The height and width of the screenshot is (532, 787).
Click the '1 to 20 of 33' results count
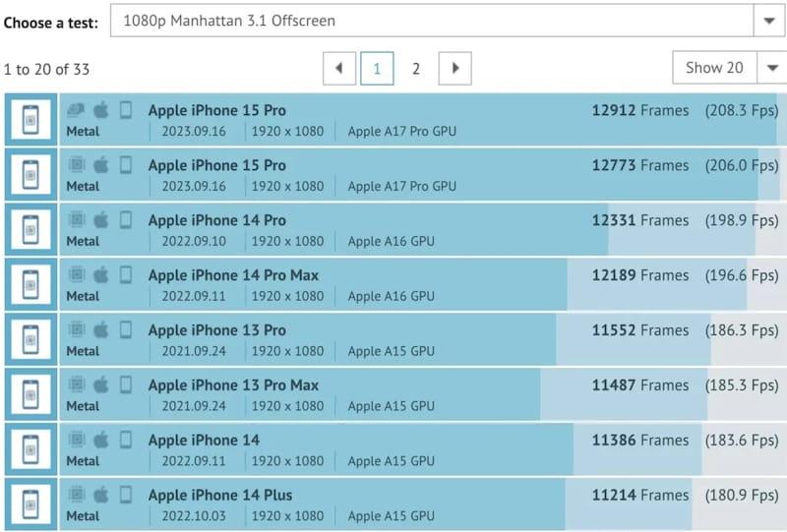coord(46,69)
